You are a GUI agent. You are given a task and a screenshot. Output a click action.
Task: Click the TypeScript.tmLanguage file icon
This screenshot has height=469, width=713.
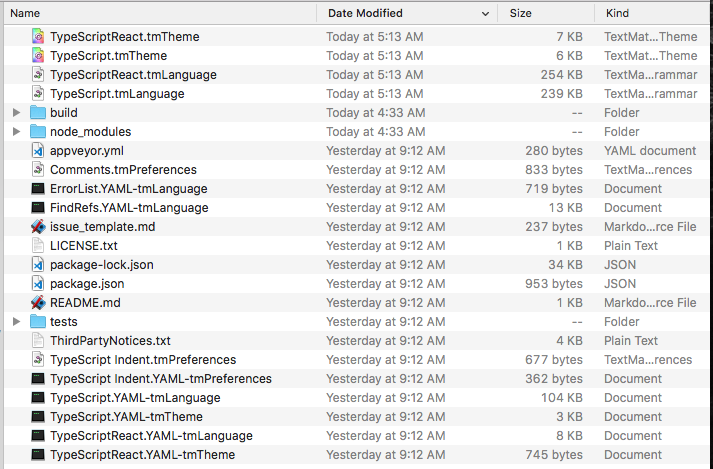coord(38,94)
